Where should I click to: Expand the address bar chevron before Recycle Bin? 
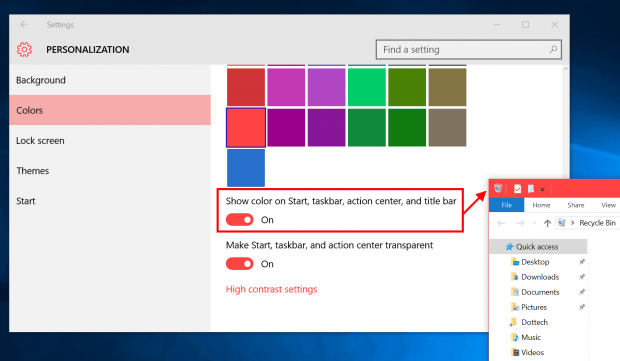(x=572, y=223)
